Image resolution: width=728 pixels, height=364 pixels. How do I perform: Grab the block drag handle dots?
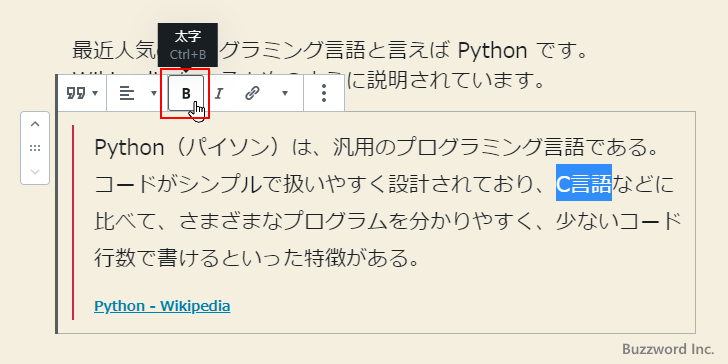tap(35, 148)
